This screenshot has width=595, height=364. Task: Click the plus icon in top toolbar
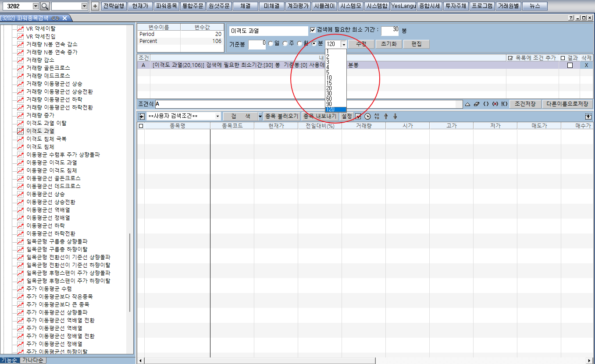(95, 6)
